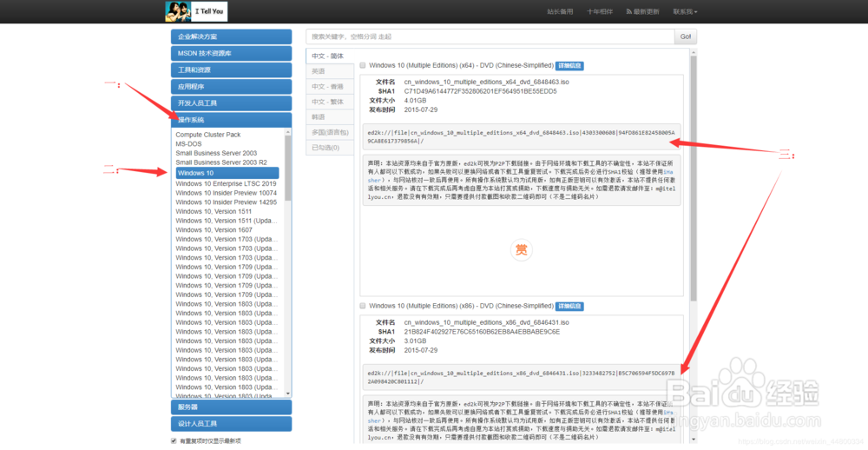Click the 3.01GB file size value
The height and width of the screenshot is (450, 868).
point(415,341)
